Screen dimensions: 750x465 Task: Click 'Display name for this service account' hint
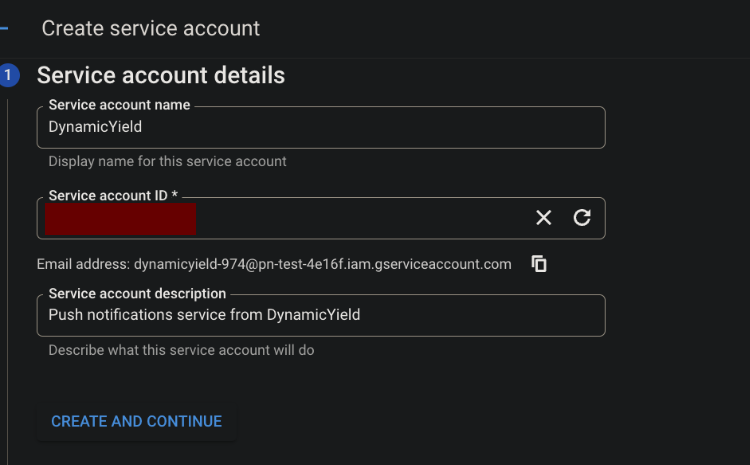click(167, 161)
